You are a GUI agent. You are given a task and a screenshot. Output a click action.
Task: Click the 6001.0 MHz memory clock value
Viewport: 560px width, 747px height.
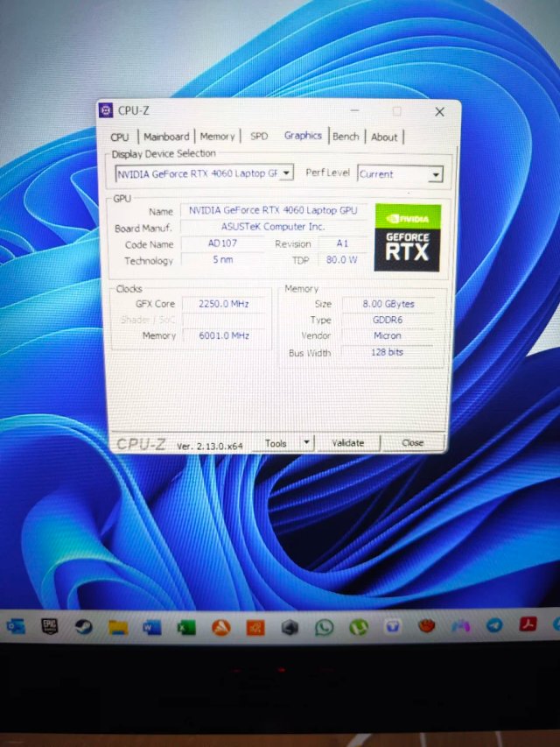click(223, 335)
